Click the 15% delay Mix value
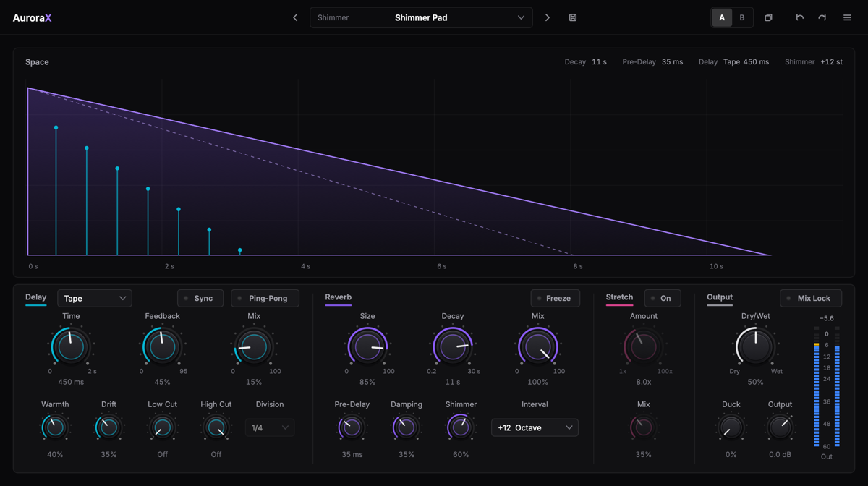This screenshot has width=868, height=486. click(x=254, y=382)
